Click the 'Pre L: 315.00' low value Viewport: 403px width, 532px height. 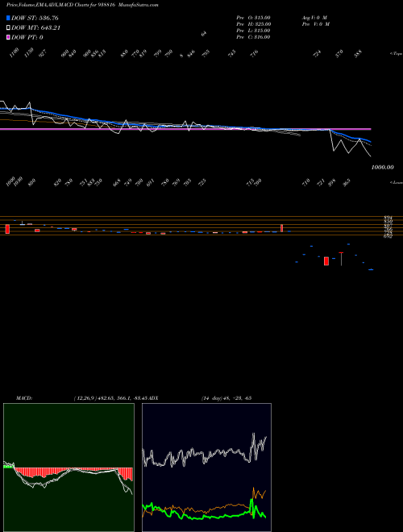253,31
